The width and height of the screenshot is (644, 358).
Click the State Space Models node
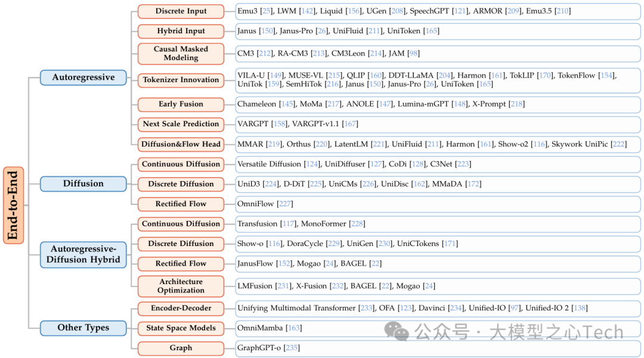tap(181, 328)
